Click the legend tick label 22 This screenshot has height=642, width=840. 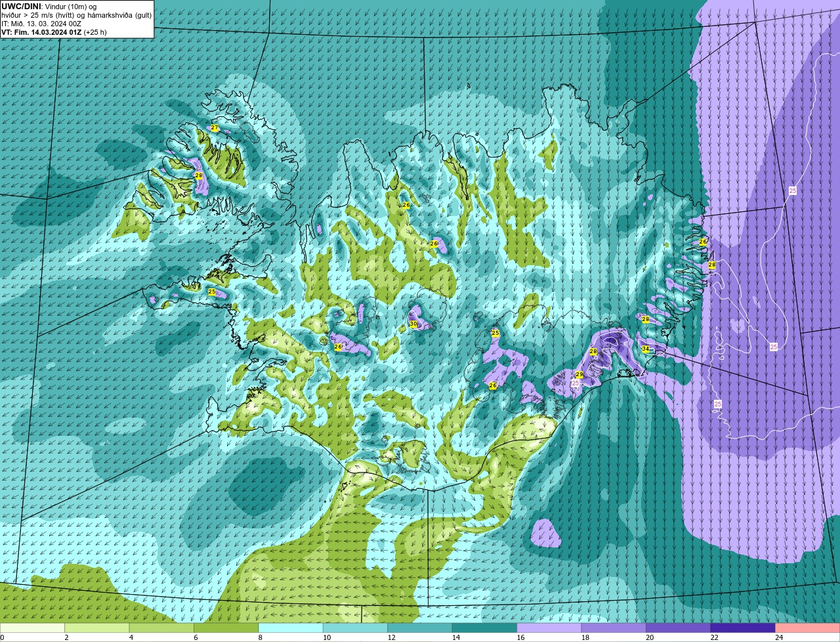pyautogui.click(x=715, y=637)
